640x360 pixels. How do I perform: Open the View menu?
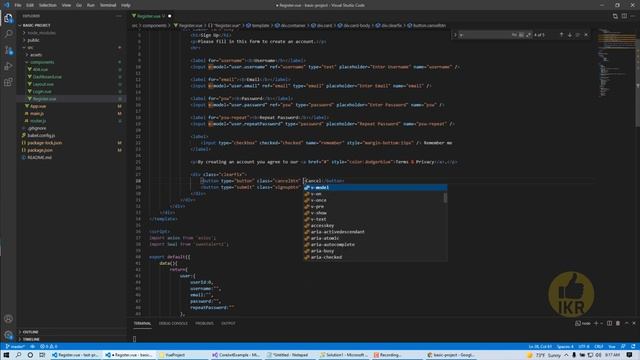(x=66, y=5)
